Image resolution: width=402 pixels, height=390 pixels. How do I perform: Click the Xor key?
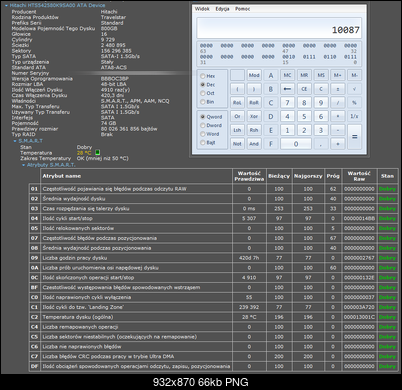click(x=254, y=116)
